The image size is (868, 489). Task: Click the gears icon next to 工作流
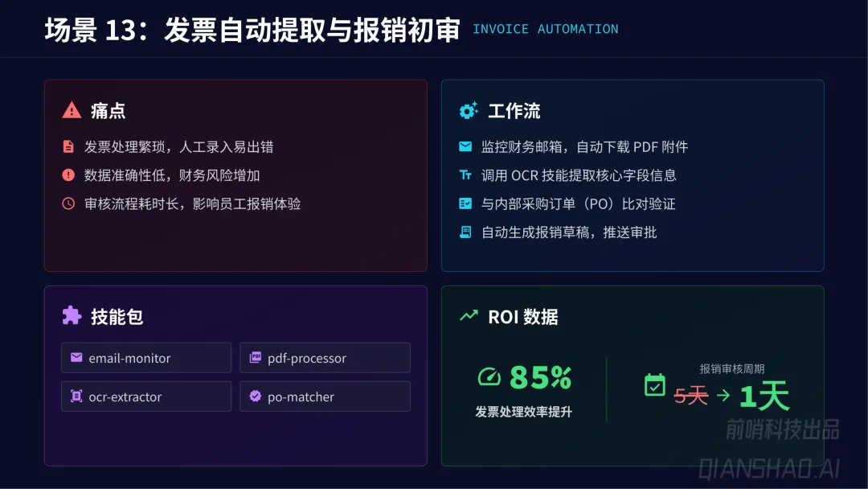[469, 110]
